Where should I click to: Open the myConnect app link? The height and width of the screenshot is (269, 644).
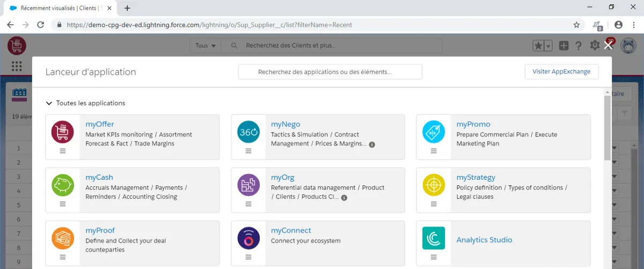[x=291, y=230]
